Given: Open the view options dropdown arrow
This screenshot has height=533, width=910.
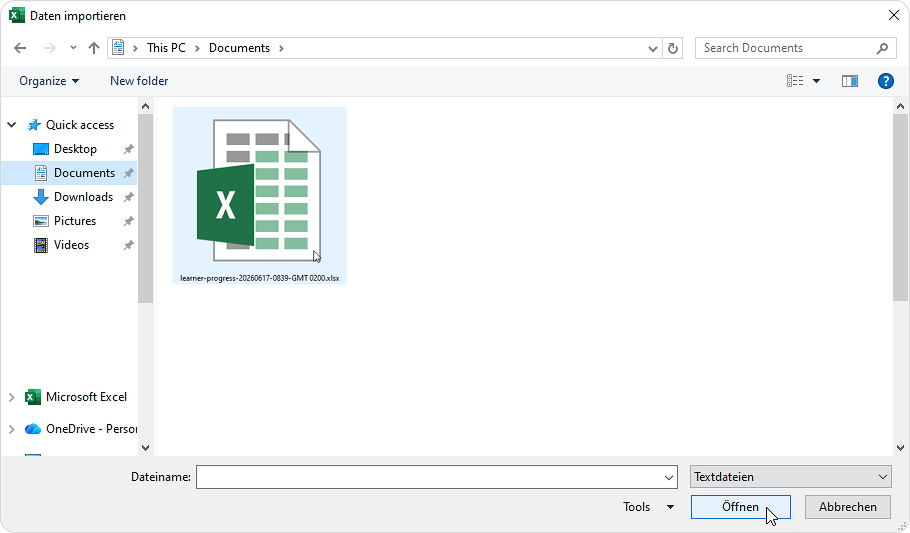Looking at the screenshot, I should pyautogui.click(x=817, y=81).
